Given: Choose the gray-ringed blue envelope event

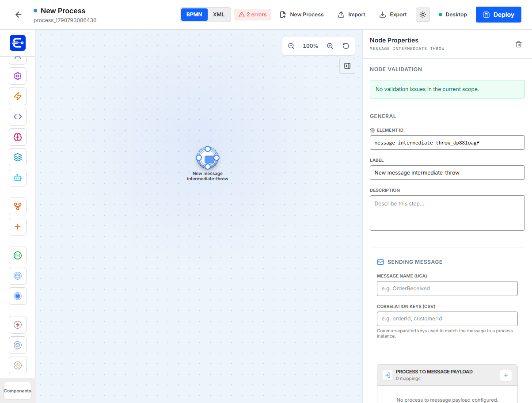Looking at the screenshot, I should tap(18, 345).
